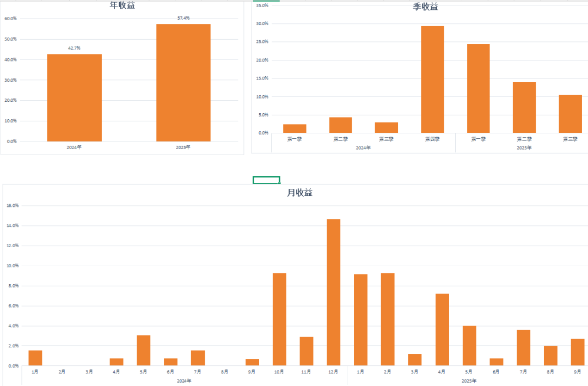The image size is (588, 386).
Task: Select the 16.0% axis label in 月收益 chart
Action: [13, 206]
